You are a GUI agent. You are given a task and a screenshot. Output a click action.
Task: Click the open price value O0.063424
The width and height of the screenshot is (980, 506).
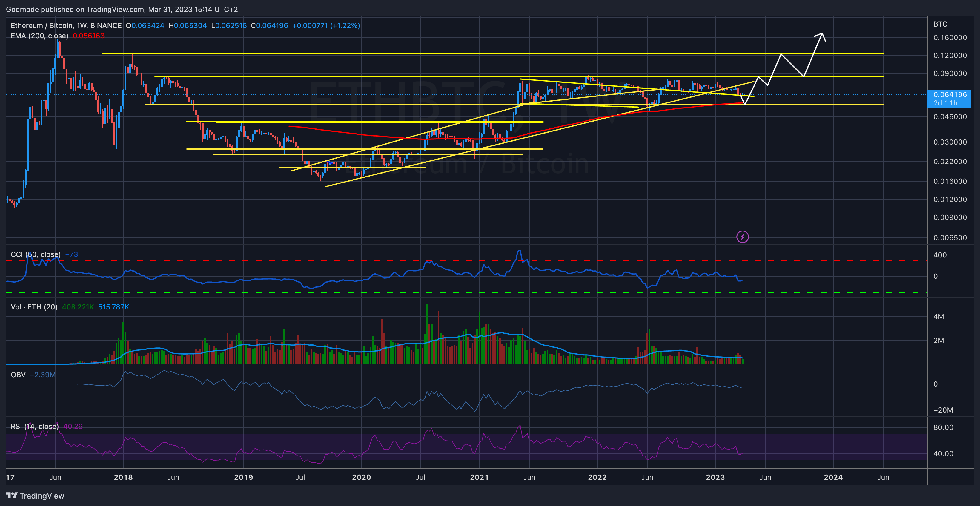coord(145,25)
